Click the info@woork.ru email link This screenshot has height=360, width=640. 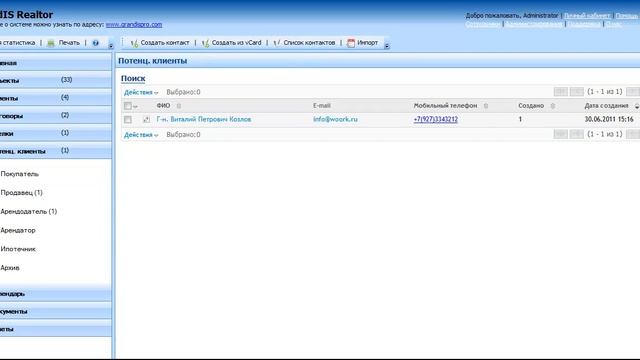coord(335,119)
